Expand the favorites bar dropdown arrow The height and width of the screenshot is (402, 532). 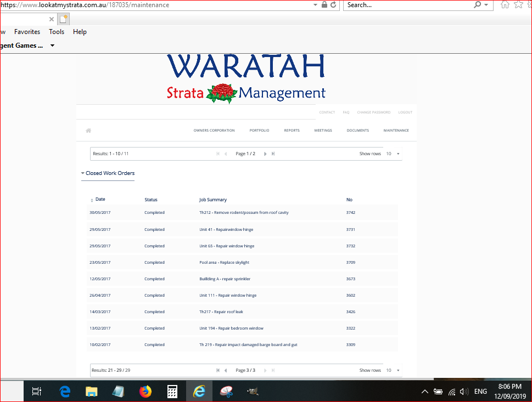[52, 46]
